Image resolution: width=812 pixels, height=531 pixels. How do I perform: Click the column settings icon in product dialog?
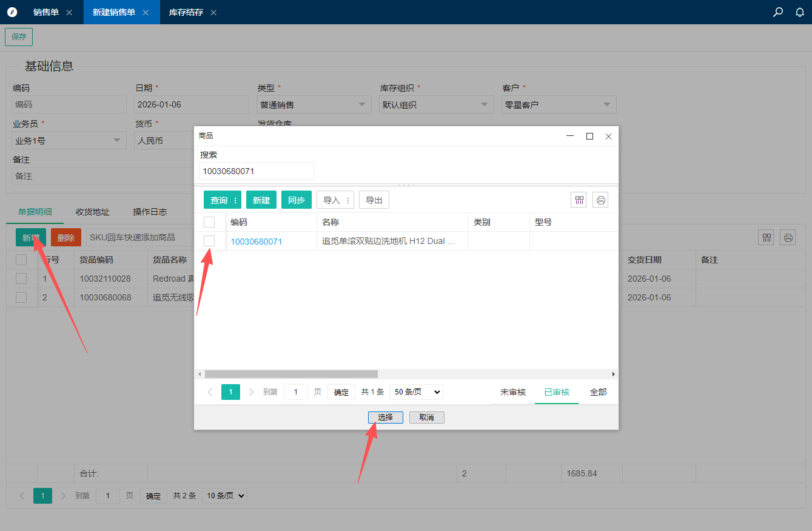click(x=579, y=200)
